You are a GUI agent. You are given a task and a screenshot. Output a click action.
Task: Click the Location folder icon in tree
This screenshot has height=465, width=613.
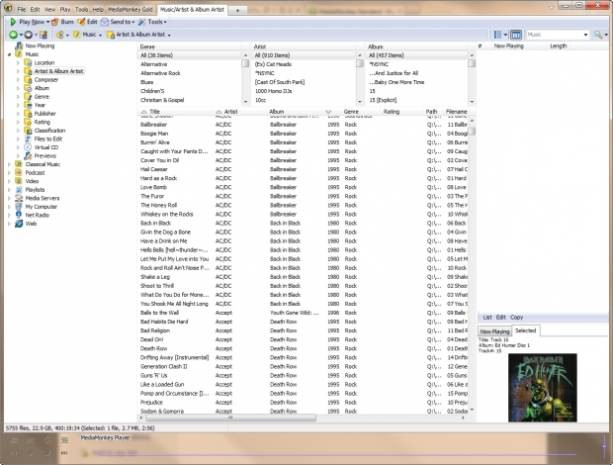pos(28,63)
